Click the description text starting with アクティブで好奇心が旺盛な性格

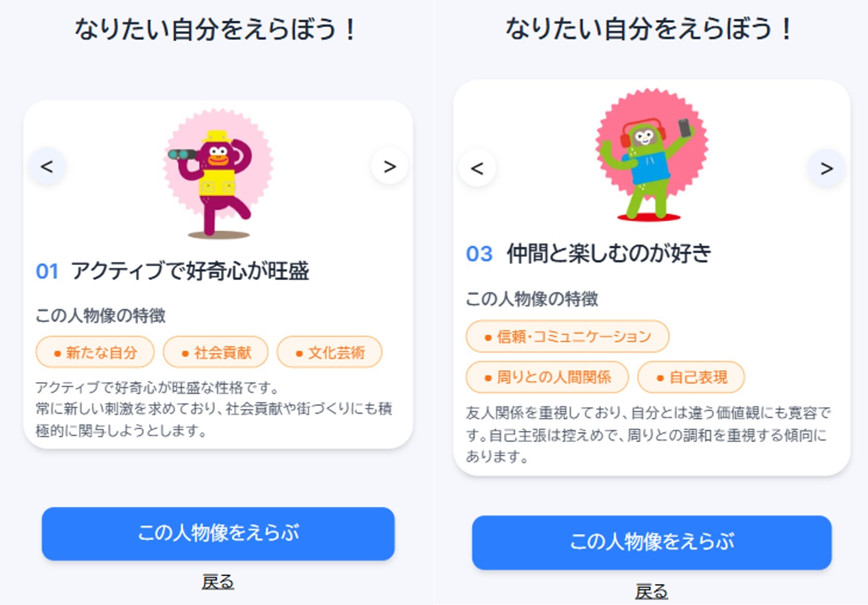tap(213, 409)
